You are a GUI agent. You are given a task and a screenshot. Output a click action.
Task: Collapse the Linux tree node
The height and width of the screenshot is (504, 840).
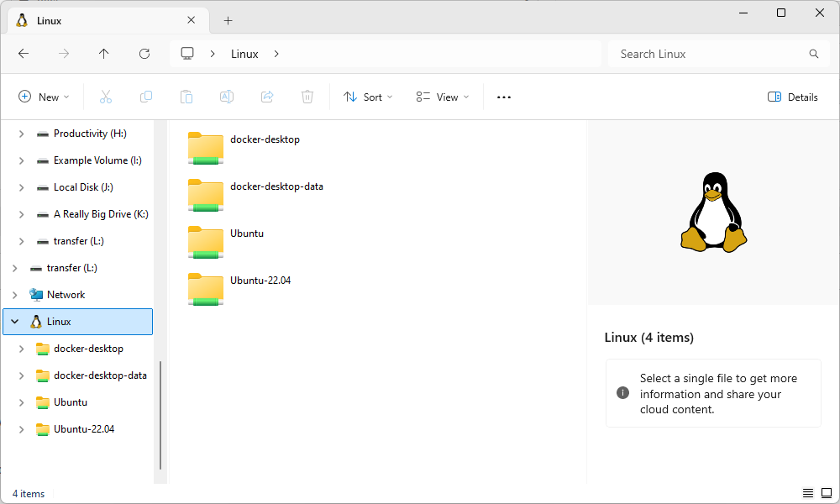coord(15,322)
